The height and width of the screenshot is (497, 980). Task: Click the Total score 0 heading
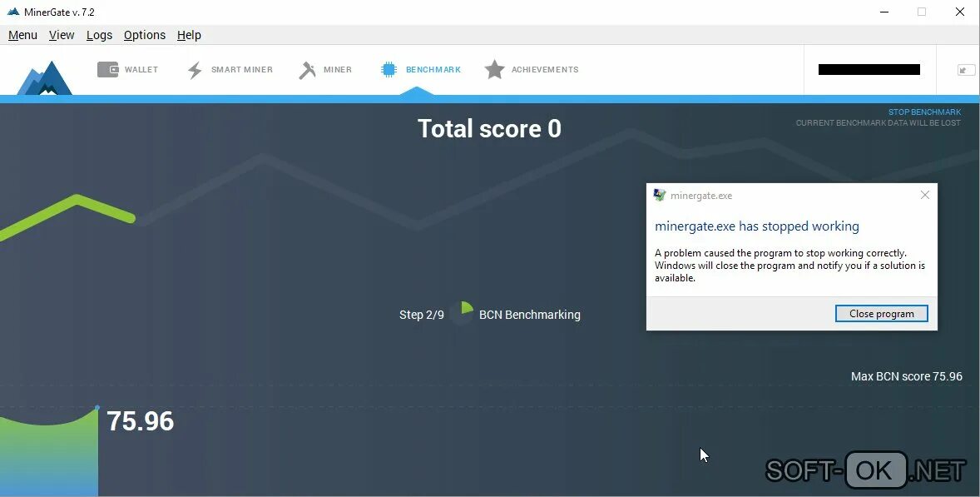click(x=489, y=129)
